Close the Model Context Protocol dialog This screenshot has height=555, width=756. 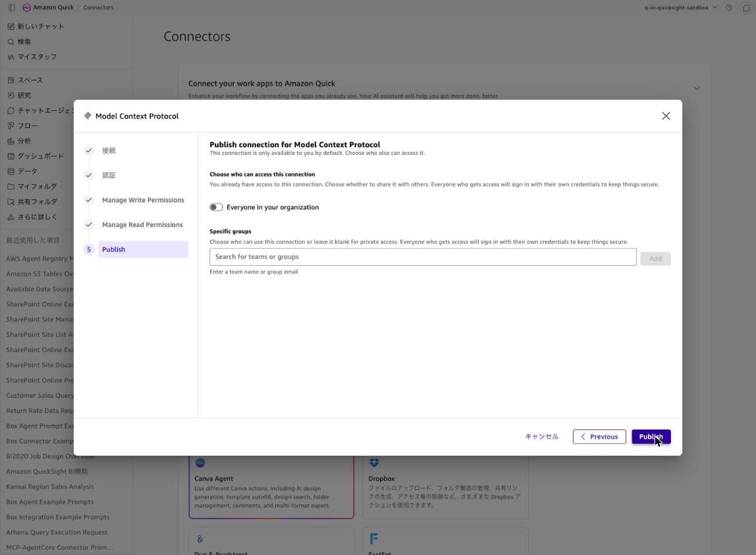pyautogui.click(x=666, y=116)
